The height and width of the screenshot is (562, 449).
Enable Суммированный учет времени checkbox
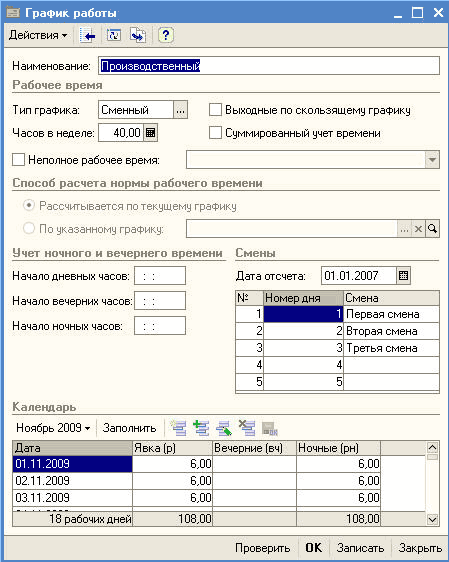pos(215,133)
